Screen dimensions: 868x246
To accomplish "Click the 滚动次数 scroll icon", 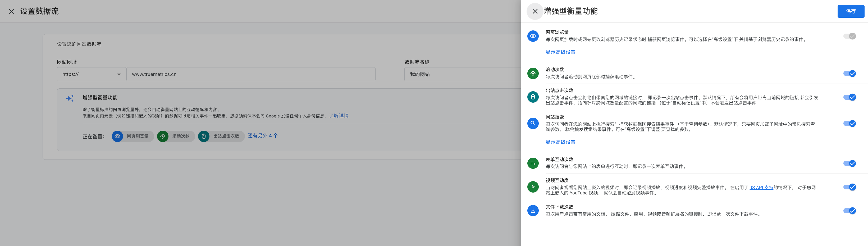I will pyautogui.click(x=533, y=73).
